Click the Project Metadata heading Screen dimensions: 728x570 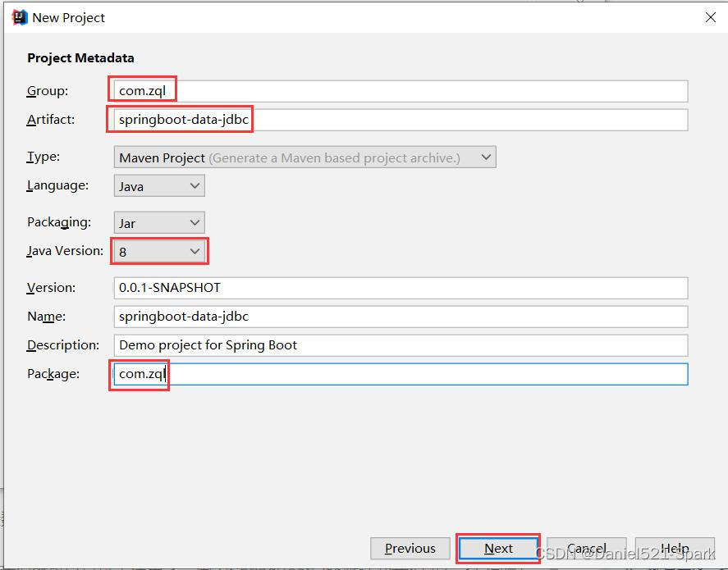pyautogui.click(x=80, y=58)
